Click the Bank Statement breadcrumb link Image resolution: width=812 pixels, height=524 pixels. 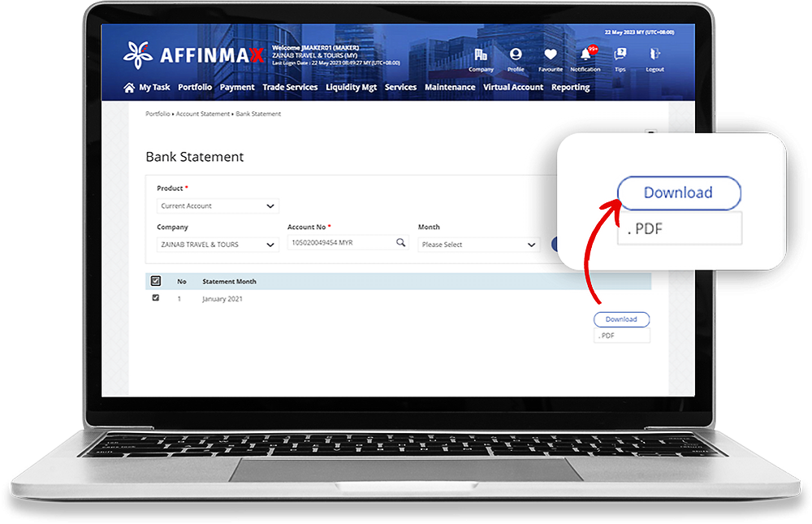(258, 114)
